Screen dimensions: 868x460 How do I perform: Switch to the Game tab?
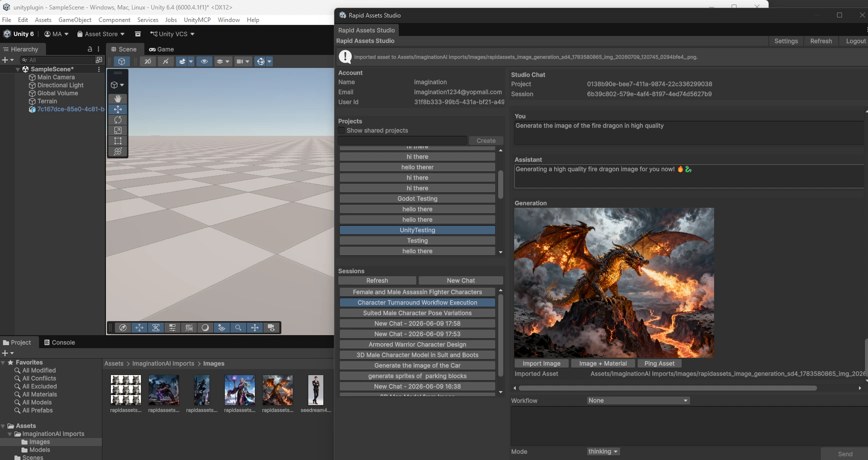click(161, 49)
